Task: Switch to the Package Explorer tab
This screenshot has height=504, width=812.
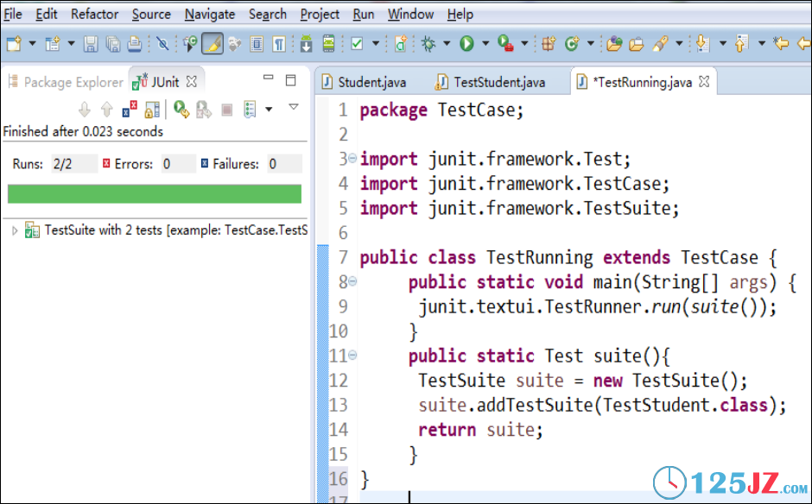Action: 67,82
